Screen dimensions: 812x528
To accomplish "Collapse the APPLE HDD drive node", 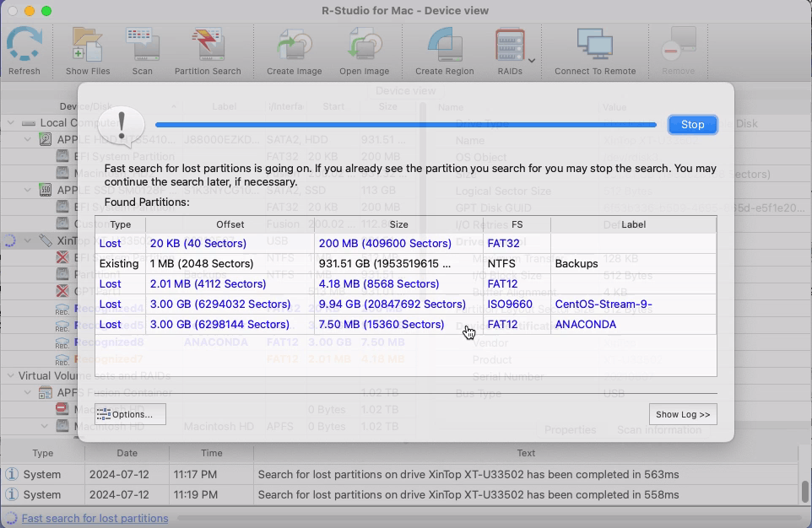I will click(28, 139).
